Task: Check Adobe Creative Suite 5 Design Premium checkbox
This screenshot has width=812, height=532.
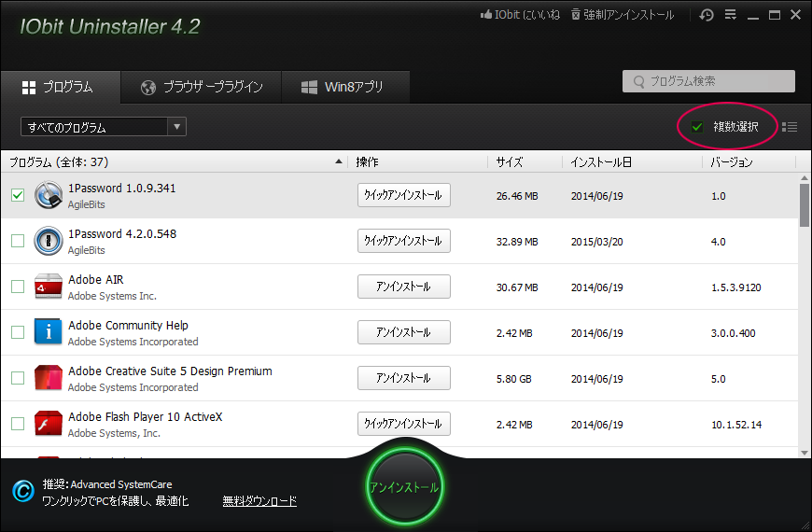Action: click(x=18, y=378)
